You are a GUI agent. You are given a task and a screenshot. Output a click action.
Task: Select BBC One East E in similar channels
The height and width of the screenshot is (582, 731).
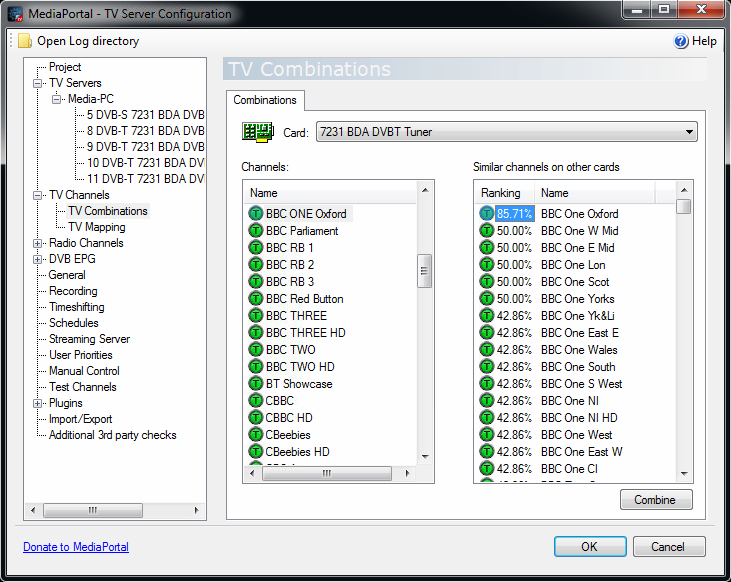[579, 333]
